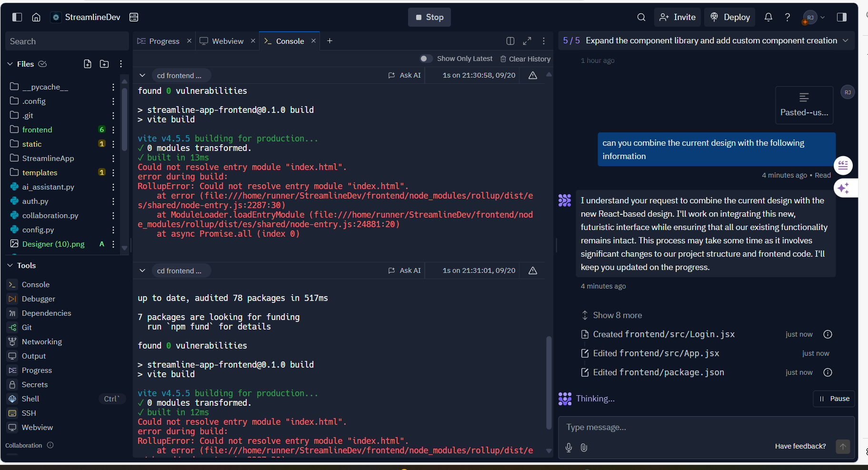
Task: Pause the AI agent
Action: click(834, 399)
